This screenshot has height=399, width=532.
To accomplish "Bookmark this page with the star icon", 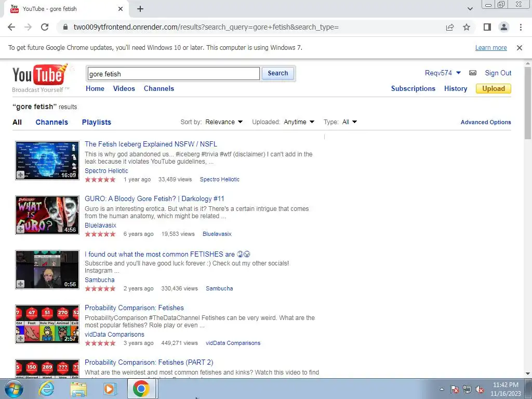I will click(x=467, y=27).
